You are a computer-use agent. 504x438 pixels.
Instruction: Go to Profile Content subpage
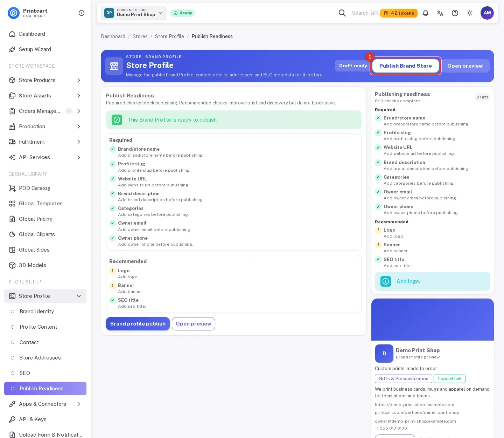[45, 327]
